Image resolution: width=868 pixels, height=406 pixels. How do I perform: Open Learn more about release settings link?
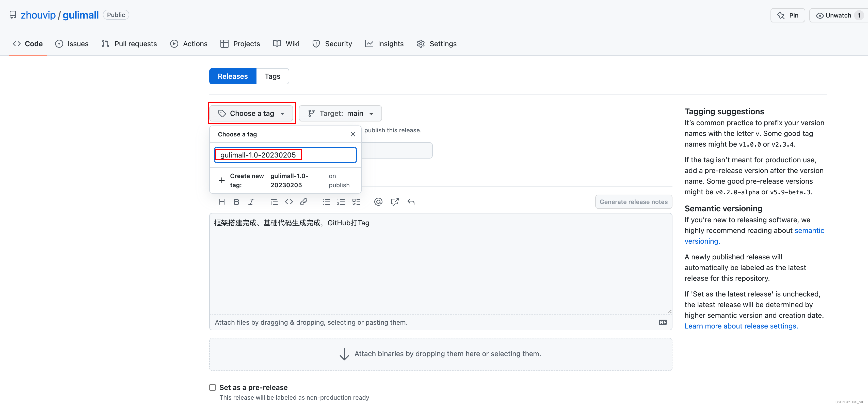pyautogui.click(x=741, y=326)
